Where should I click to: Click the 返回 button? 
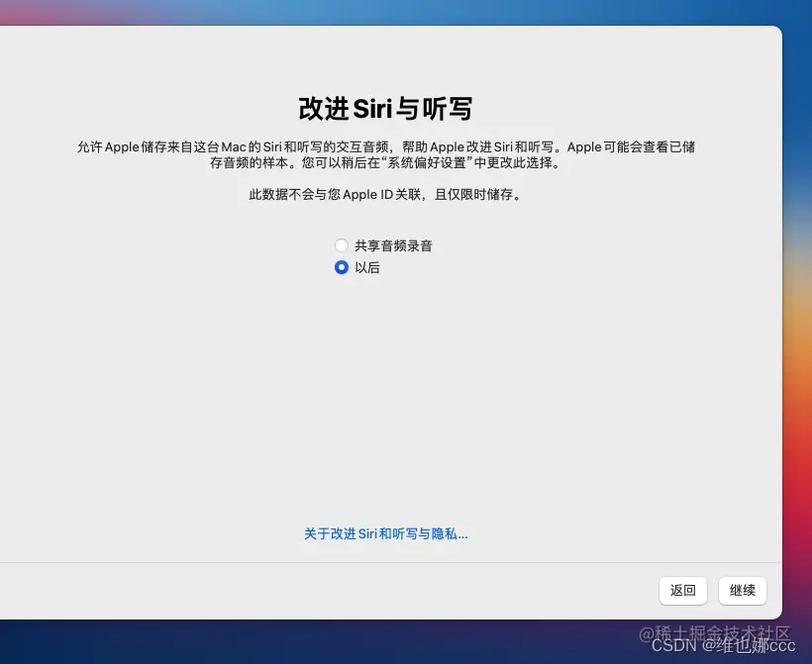(683, 591)
